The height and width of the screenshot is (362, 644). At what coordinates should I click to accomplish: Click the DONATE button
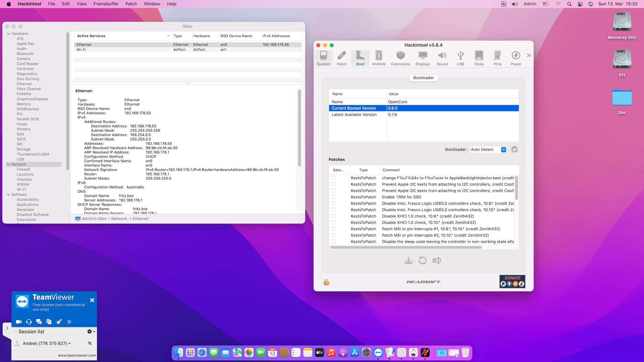pyautogui.click(x=512, y=281)
